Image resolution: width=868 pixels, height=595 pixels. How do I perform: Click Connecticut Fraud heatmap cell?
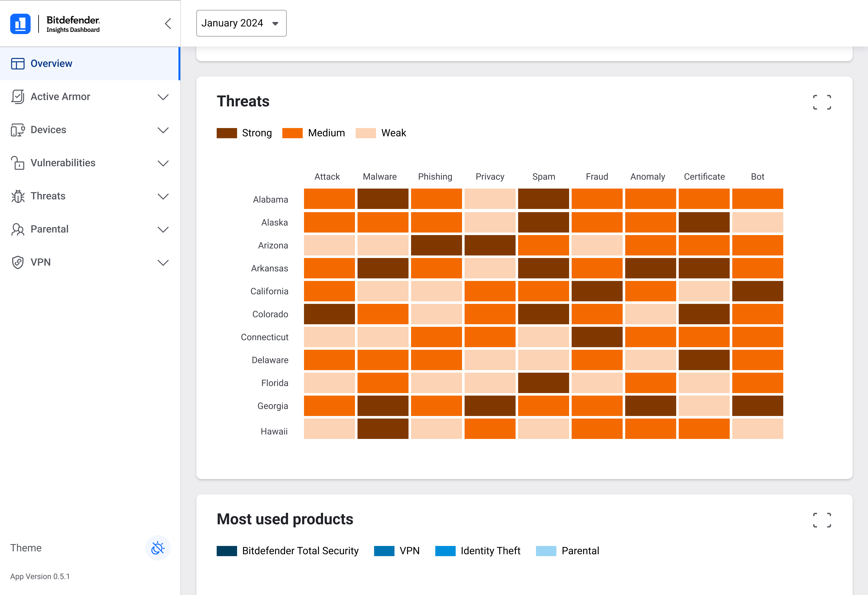click(x=597, y=337)
